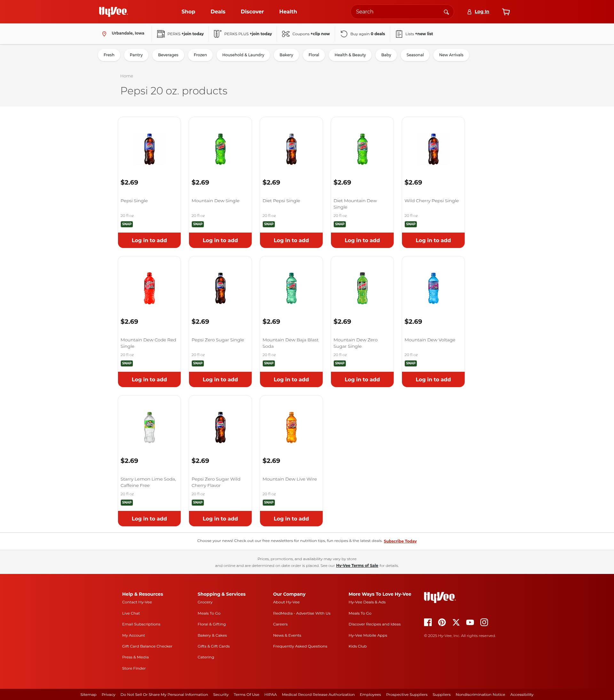Select Health & Beauty category
The width and height of the screenshot is (614, 700).
pyautogui.click(x=350, y=55)
